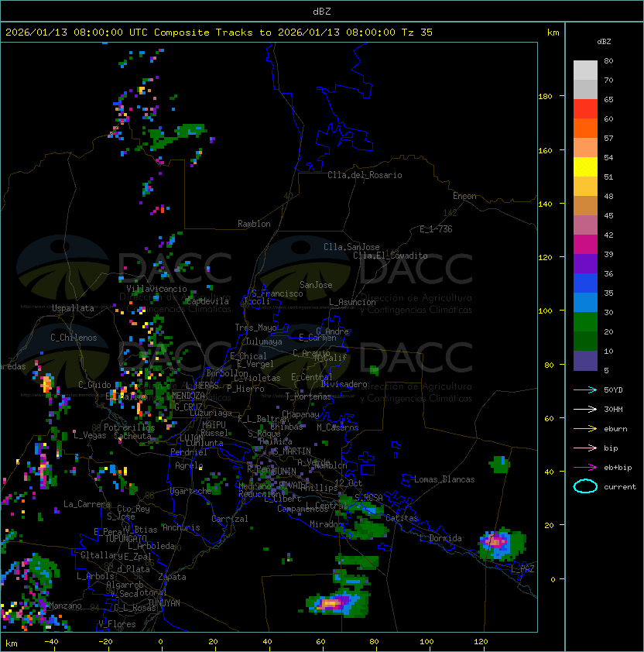This screenshot has height=652, width=644.
Task: Pick the slate 5-10 dBZ legend swatch
Action: [585, 361]
